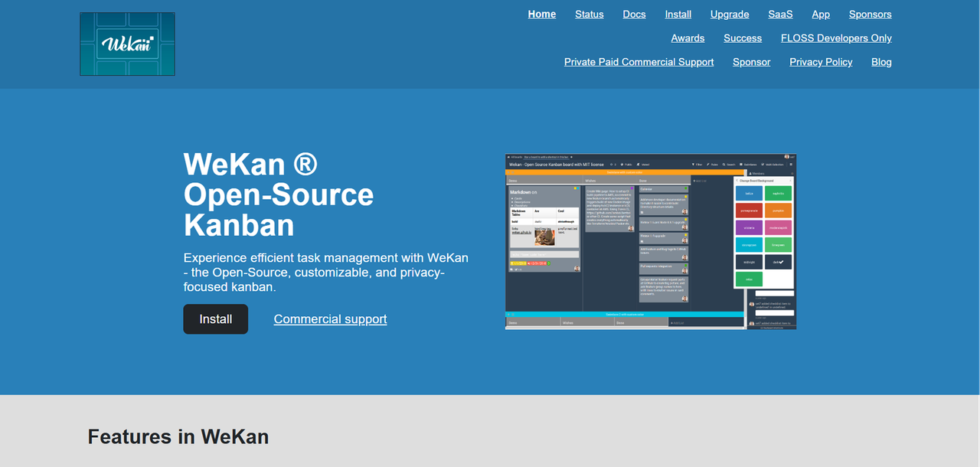Click the WeKan logo image

[127, 44]
